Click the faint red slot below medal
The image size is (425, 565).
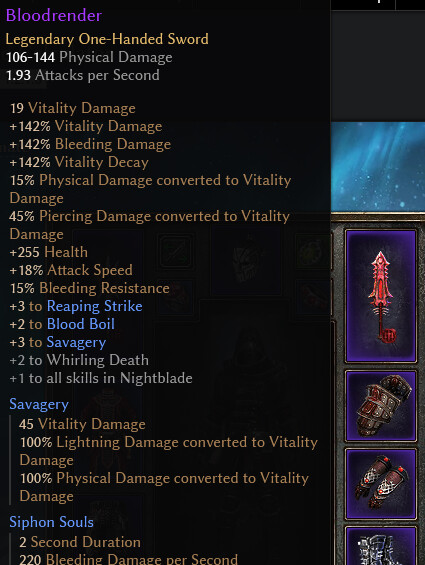coord(313,298)
